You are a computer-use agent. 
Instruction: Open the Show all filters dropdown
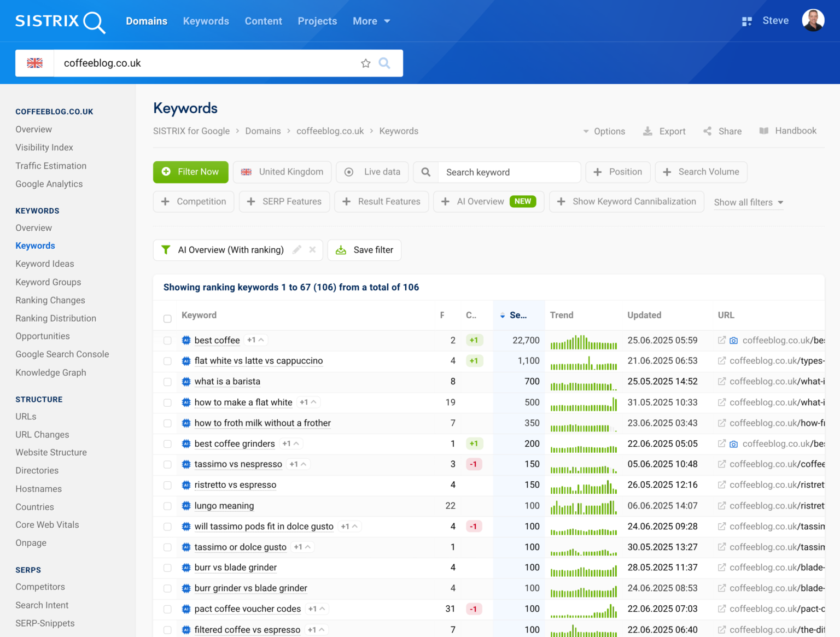click(x=748, y=202)
